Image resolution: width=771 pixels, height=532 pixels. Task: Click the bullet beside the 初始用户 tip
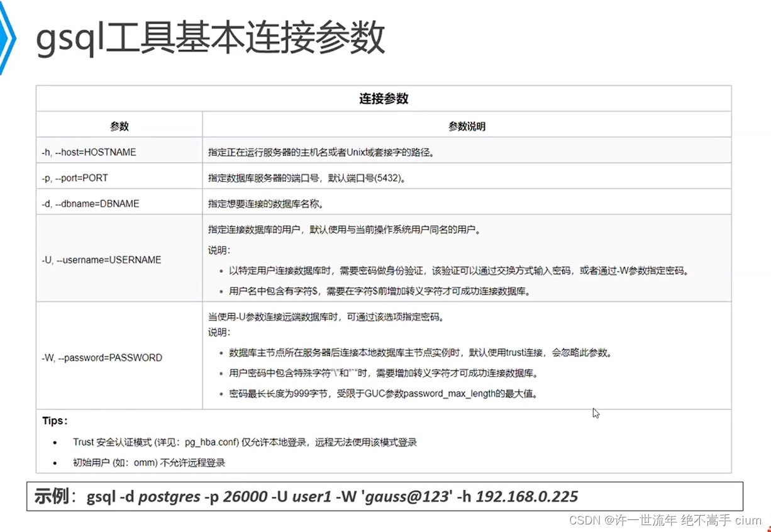pos(53,463)
